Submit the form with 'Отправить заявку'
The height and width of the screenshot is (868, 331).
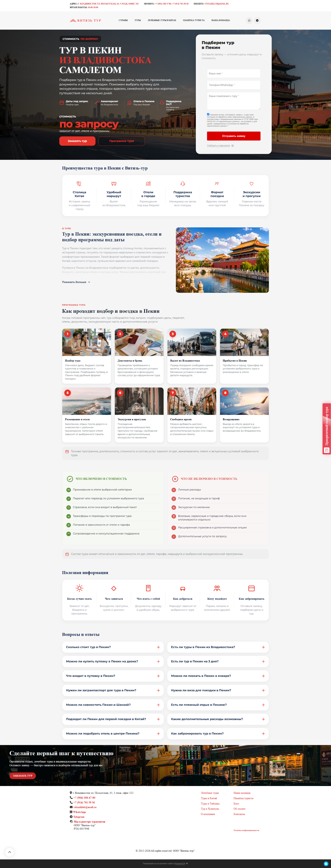click(233, 136)
